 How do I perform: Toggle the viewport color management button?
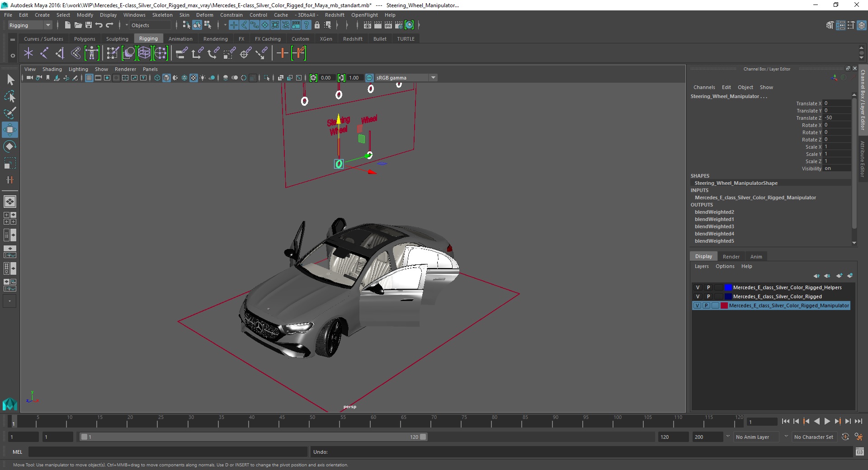[x=369, y=78]
